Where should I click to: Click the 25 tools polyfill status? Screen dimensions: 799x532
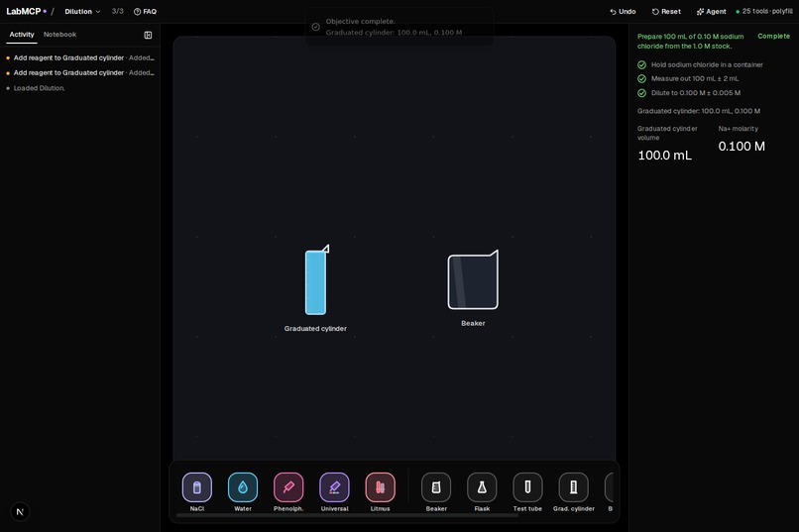click(764, 11)
